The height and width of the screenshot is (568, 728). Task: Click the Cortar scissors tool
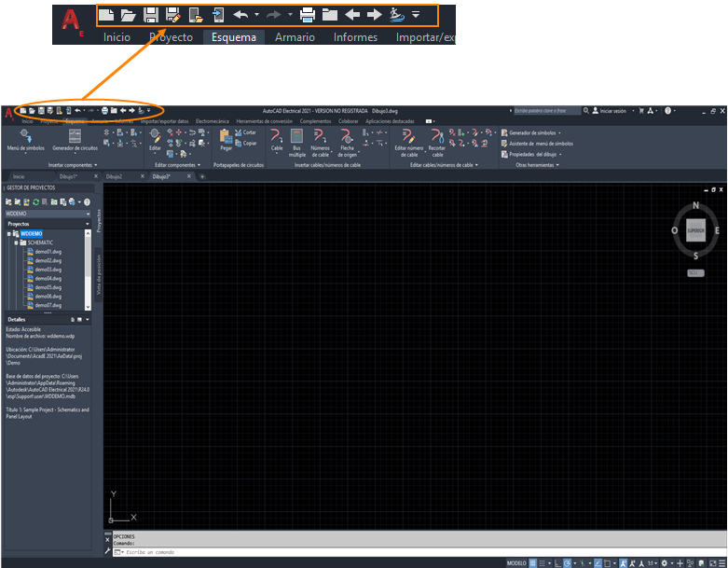[245, 132]
